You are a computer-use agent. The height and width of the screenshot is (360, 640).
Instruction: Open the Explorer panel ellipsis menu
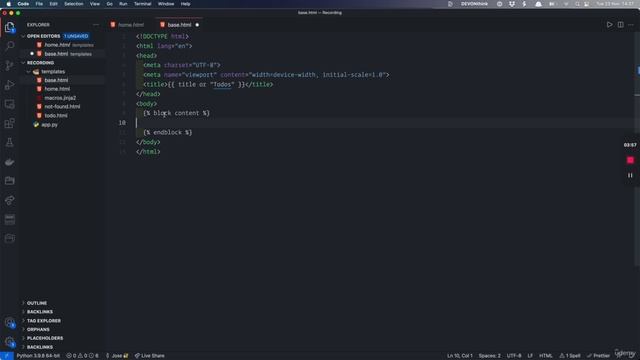pos(96,24)
